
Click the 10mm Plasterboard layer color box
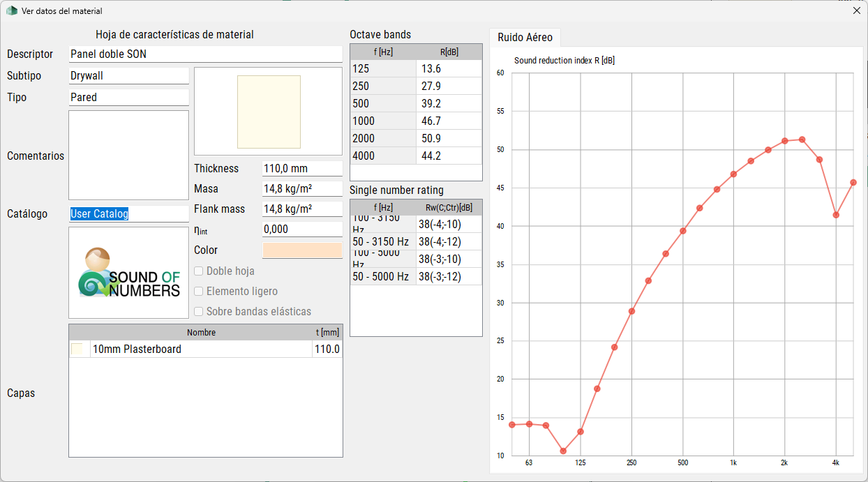point(77,349)
